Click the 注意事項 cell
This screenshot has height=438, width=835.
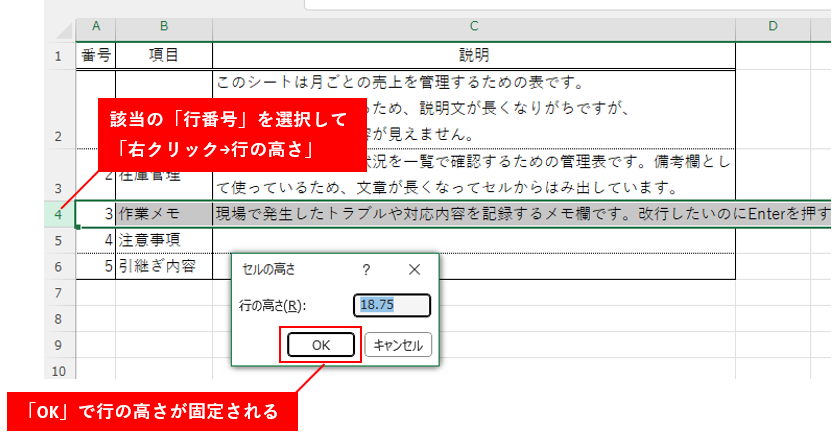(x=163, y=240)
